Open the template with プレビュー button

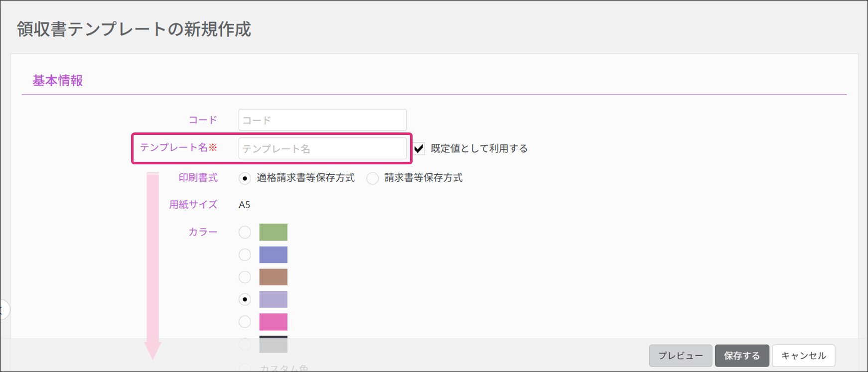(680, 356)
